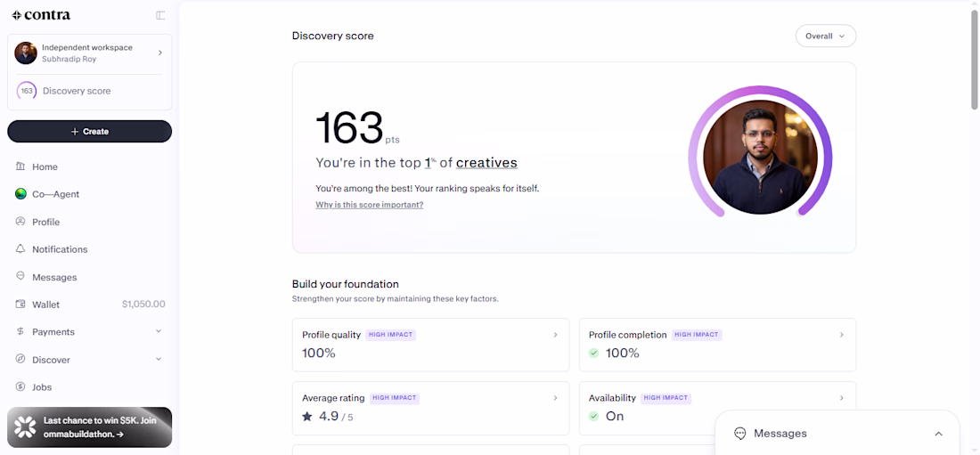Click the Availability green check icon

click(593, 416)
